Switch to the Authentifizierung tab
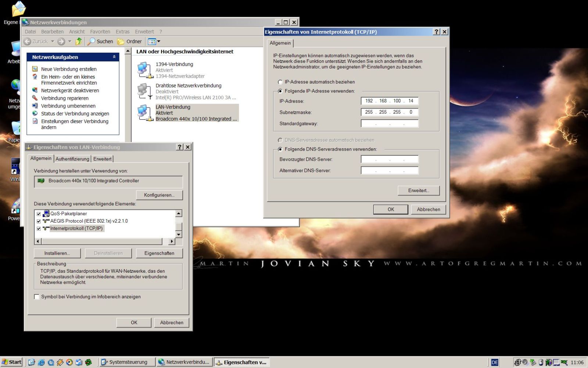The height and width of the screenshot is (368, 588). (72, 159)
